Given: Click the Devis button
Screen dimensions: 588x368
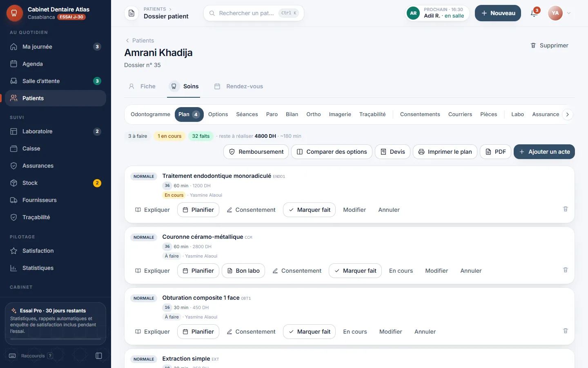Looking at the screenshot, I should pyautogui.click(x=392, y=152).
